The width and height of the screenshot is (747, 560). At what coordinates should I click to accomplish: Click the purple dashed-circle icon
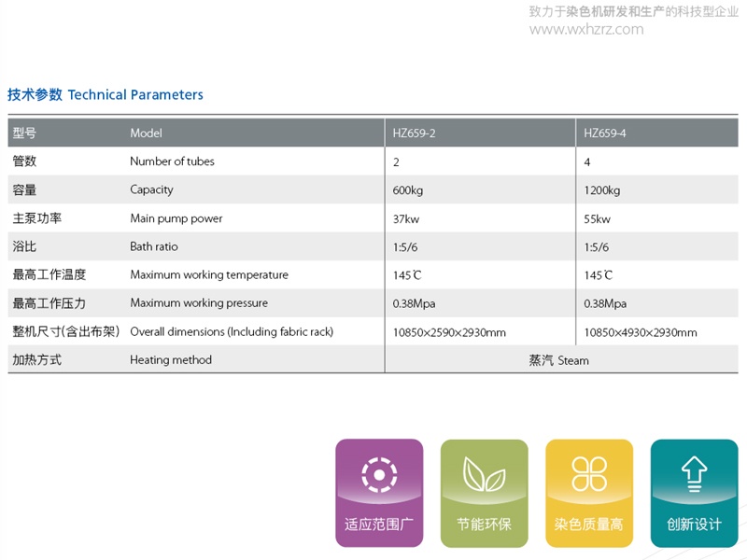click(x=379, y=474)
